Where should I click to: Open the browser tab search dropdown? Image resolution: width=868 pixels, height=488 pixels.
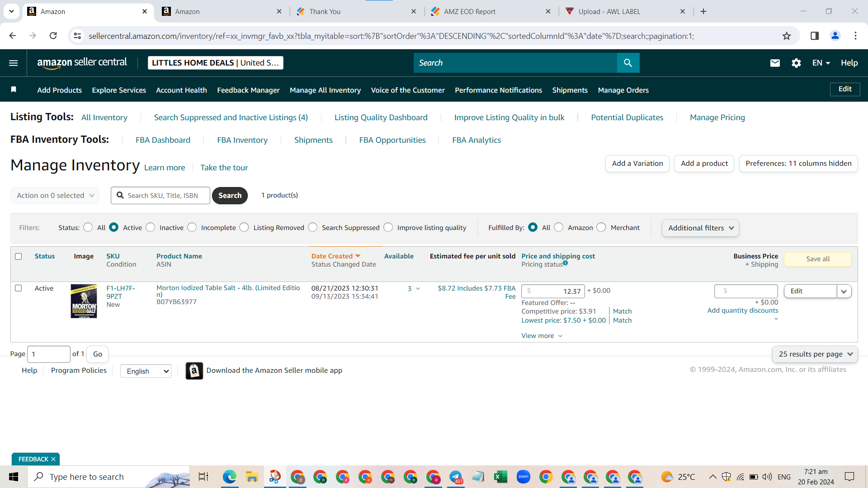point(11,11)
